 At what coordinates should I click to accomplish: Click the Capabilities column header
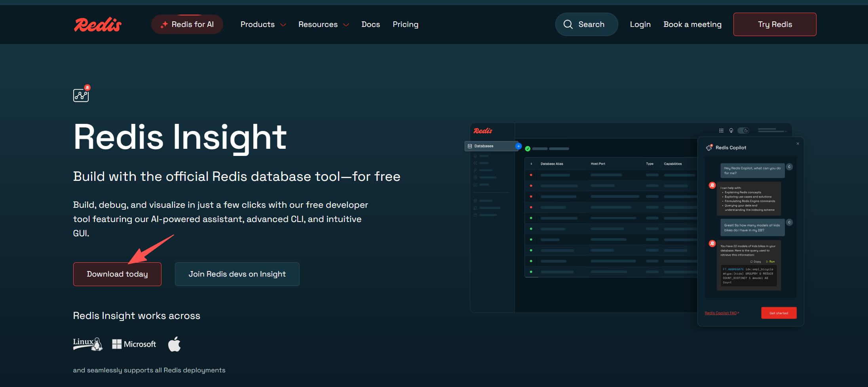673,164
